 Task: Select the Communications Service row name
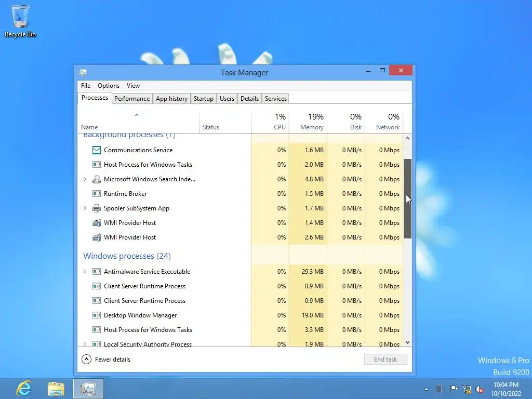tap(138, 150)
